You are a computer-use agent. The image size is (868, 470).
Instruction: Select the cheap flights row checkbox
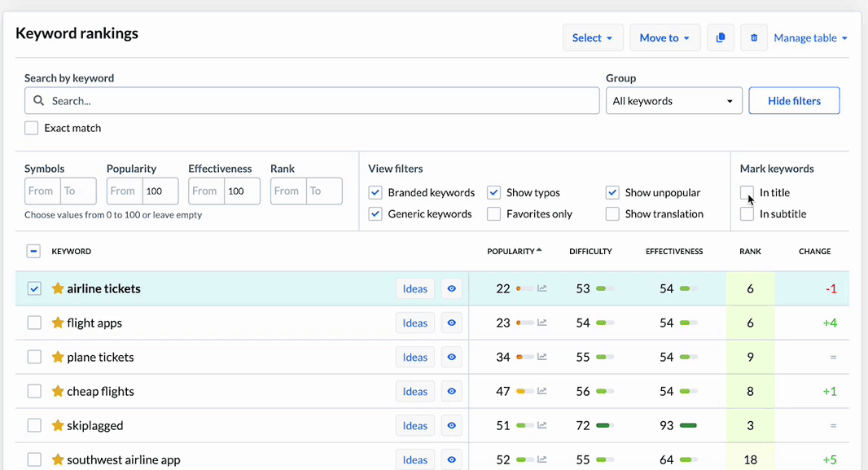pyautogui.click(x=34, y=391)
